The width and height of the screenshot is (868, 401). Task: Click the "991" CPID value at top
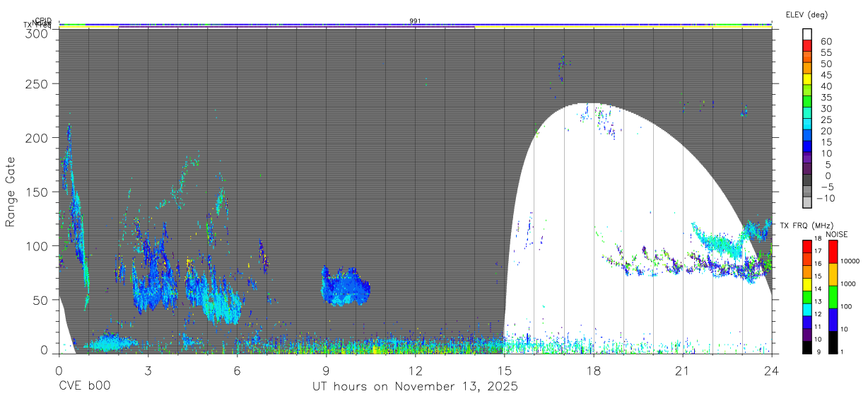(x=415, y=21)
